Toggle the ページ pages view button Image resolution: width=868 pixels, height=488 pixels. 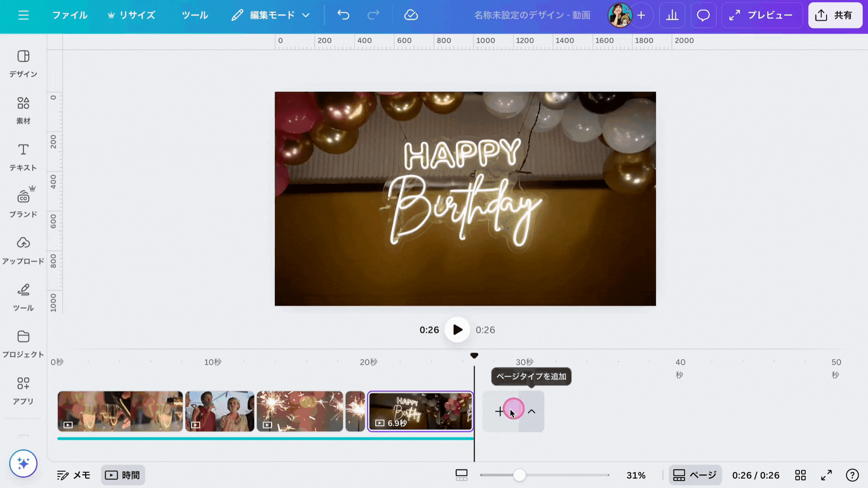click(x=695, y=475)
